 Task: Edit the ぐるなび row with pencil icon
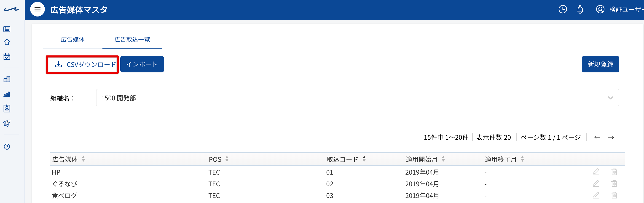pos(596,184)
